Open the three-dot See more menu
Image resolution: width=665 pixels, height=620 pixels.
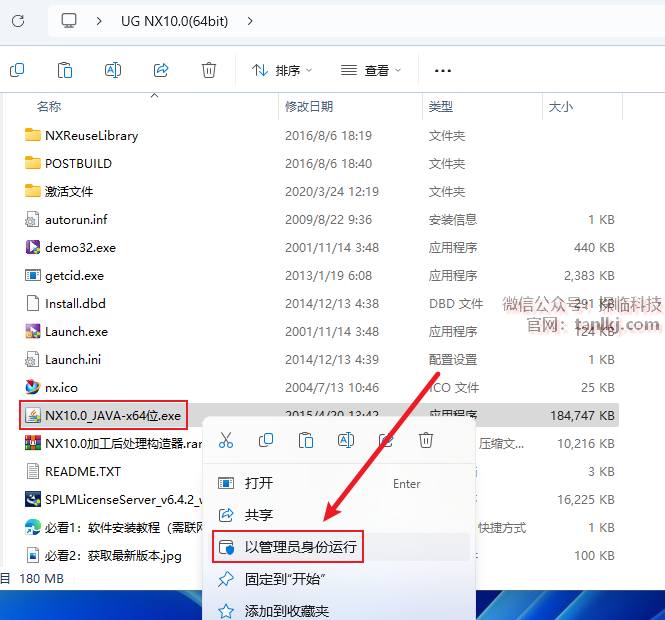(443, 70)
